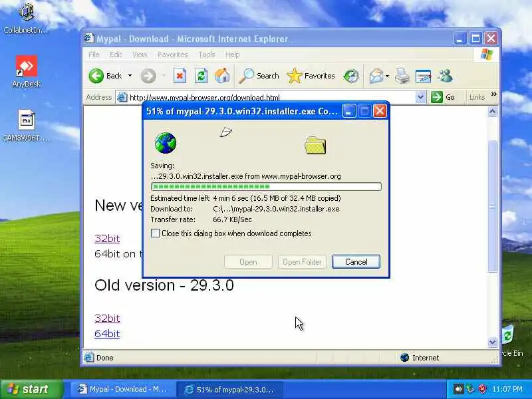Expand the Mail button dropdown arrow
This screenshot has height=399, width=532.
pos(387,76)
